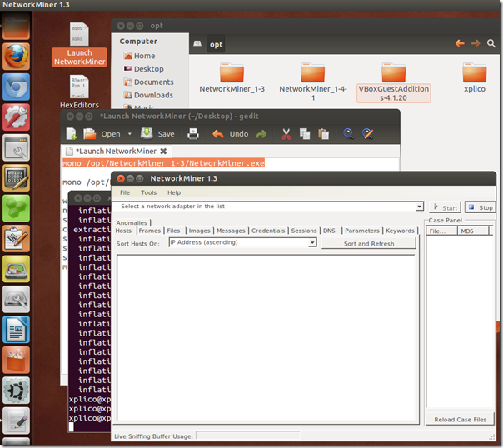Go forward in the opt file manager
This screenshot has width=503, height=448.
tap(476, 43)
